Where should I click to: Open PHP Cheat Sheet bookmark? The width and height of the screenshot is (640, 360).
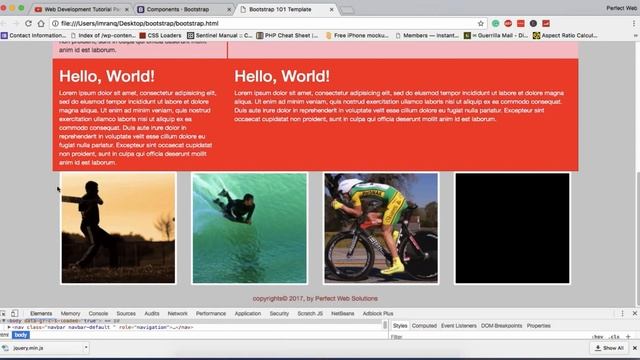[287, 36]
